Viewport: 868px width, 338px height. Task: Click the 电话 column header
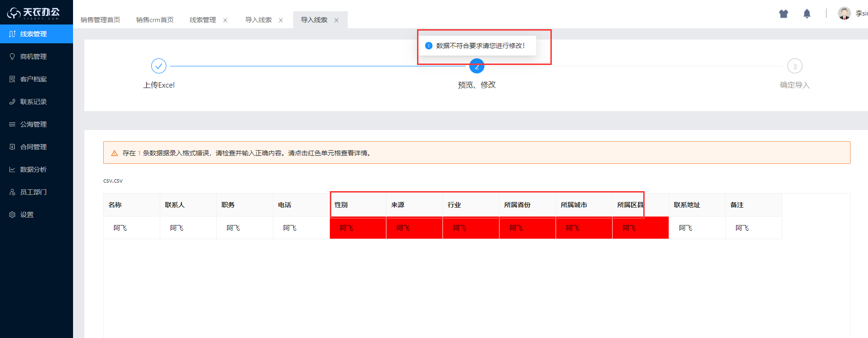click(x=302, y=205)
